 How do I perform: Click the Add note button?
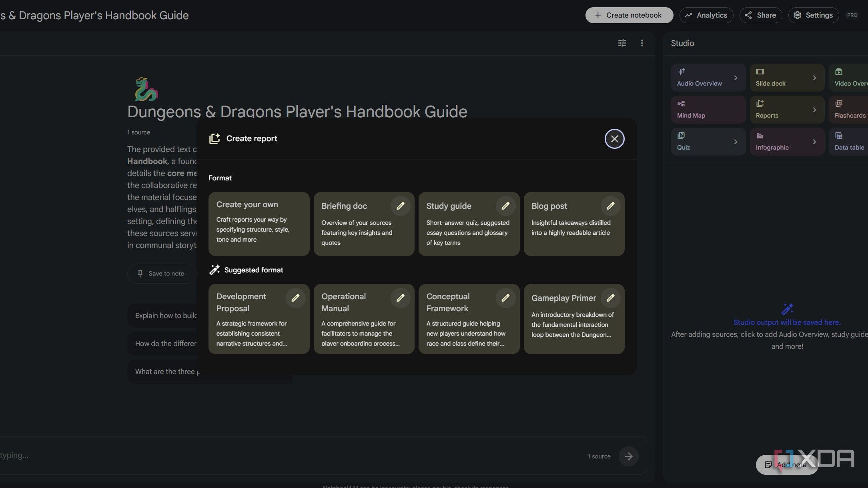tap(786, 465)
